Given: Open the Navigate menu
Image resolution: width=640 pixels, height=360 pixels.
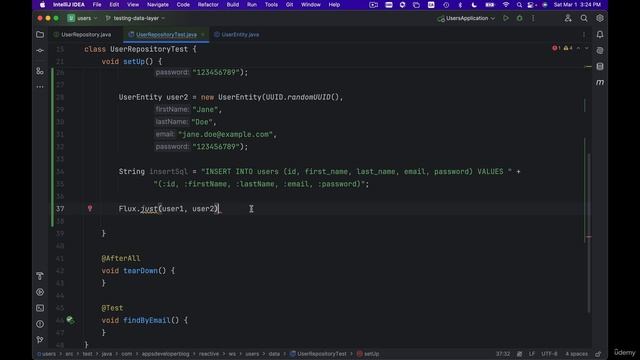Looking at the screenshot, I should [x=158, y=4].
